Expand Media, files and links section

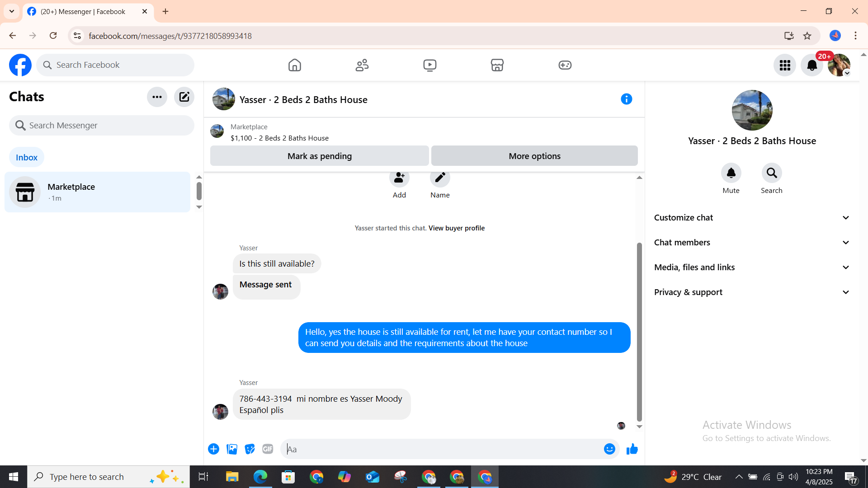click(752, 267)
